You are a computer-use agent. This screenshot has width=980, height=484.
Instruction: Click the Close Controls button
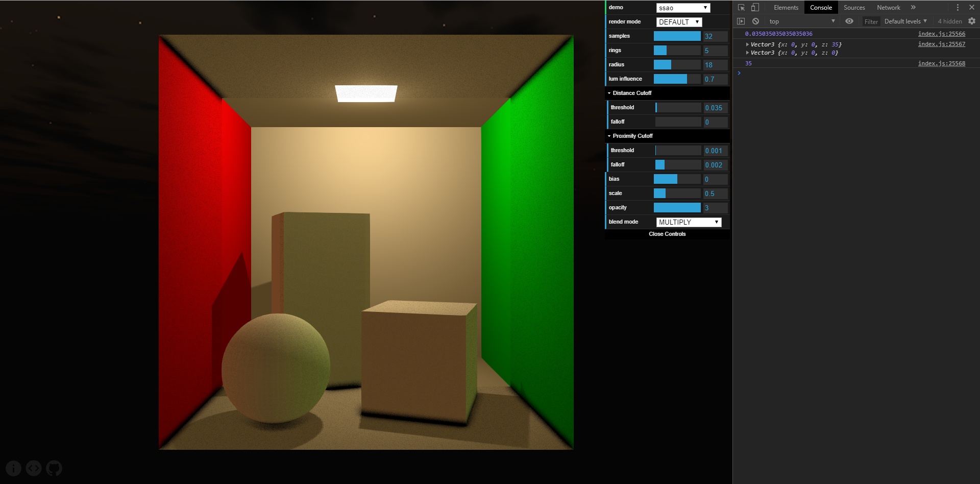(667, 234)
